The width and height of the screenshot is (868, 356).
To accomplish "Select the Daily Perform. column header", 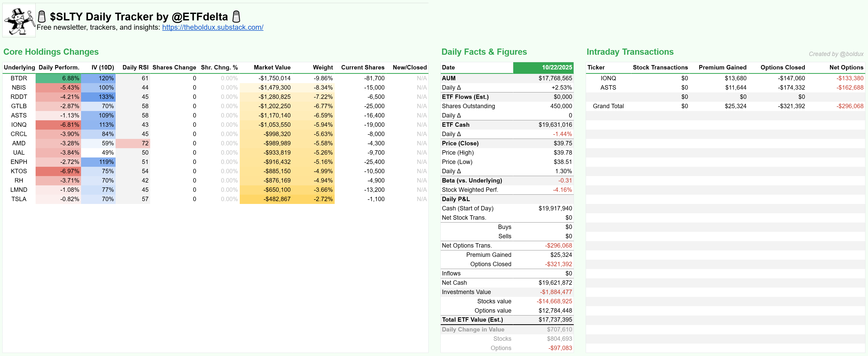I will (x=59, y=67).
